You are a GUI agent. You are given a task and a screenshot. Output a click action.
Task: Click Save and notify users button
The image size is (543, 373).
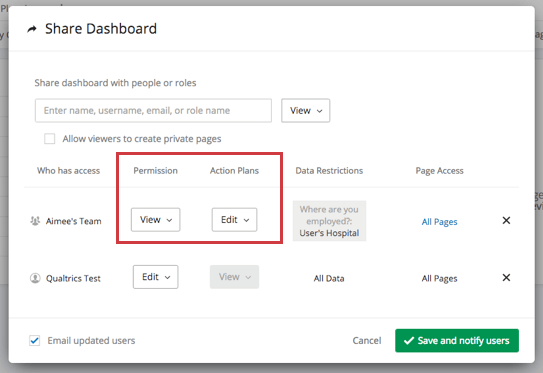click(457, 340)
